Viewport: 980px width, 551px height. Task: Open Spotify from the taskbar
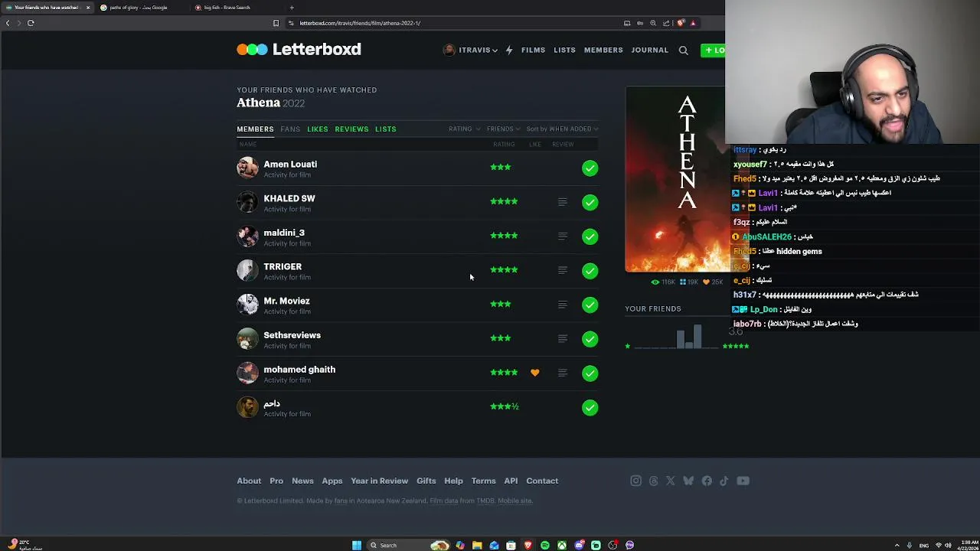pyautogui.click(x=545, y=545)
